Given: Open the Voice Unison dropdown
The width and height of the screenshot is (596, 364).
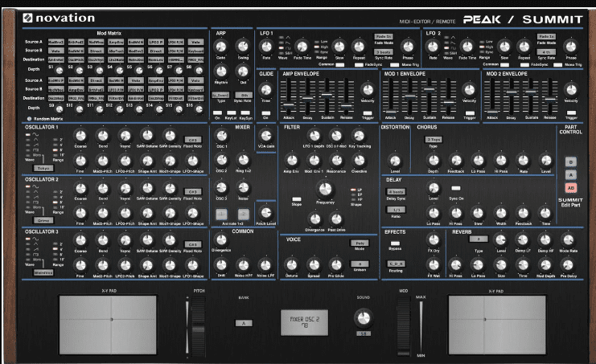Looking at the screenshot, I should coord(360,264).
